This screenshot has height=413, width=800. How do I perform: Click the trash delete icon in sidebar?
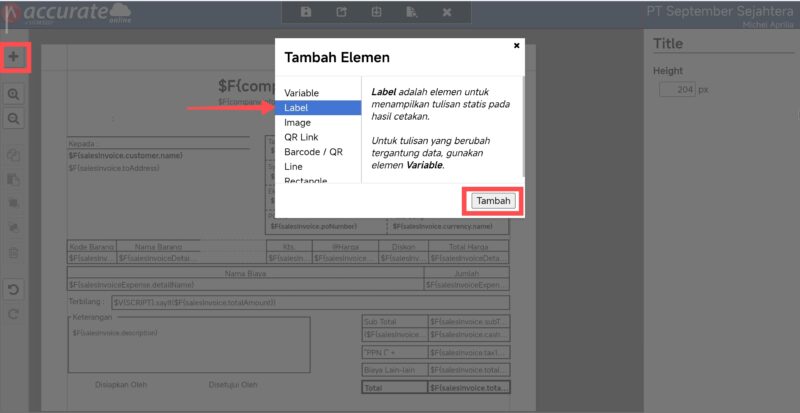14,253
